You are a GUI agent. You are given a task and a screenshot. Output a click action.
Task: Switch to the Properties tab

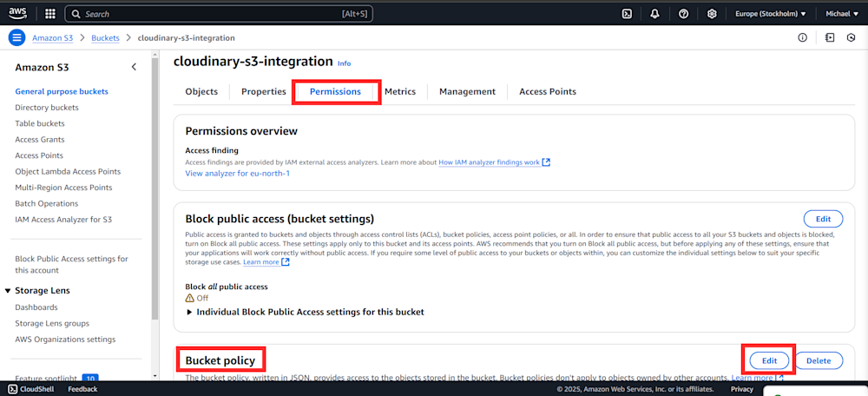pos(264,91)
